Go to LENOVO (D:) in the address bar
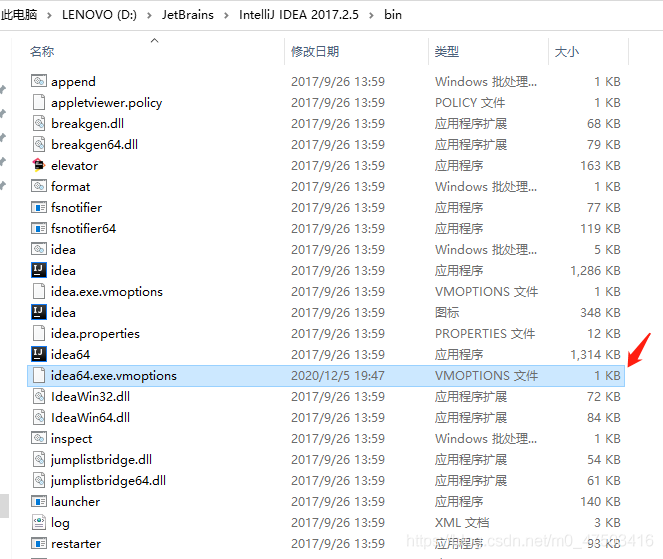 (99, 15)
